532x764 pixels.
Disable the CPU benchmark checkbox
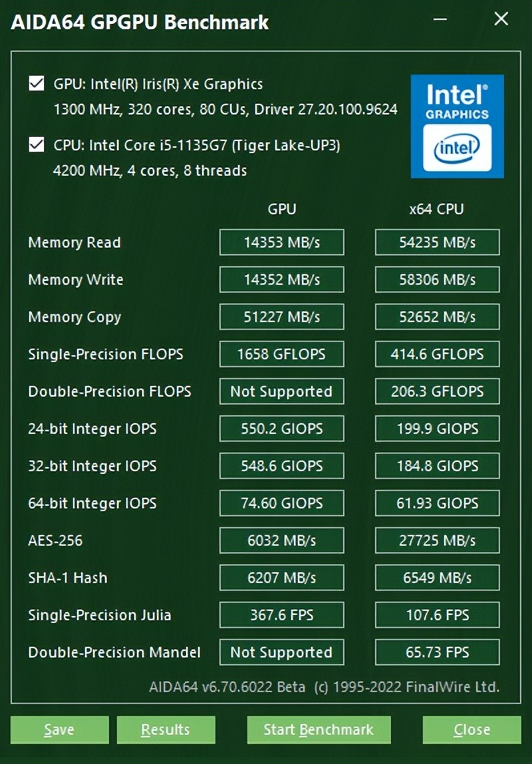[37, 144]
